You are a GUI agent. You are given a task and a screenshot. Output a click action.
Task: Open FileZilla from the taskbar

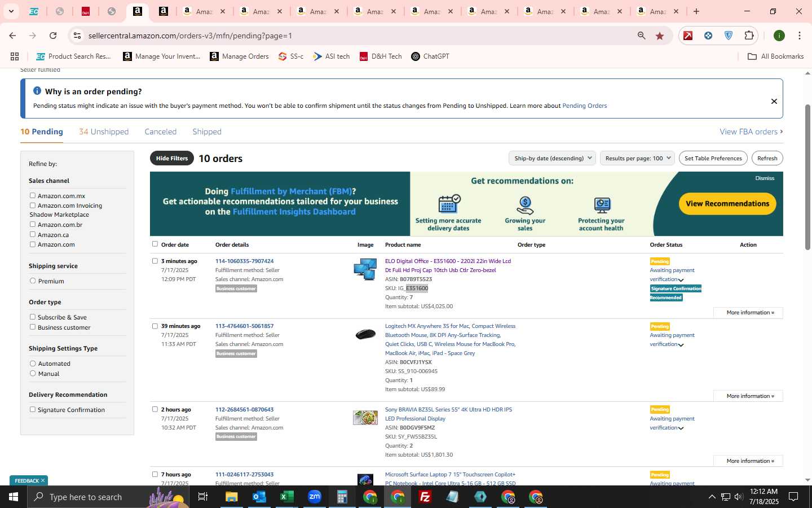tap(425, 497)
